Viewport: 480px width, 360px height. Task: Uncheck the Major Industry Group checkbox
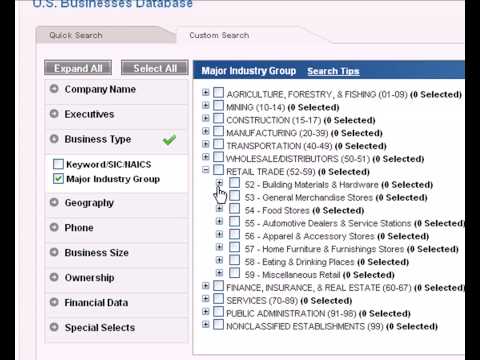[x=58, y=179]
